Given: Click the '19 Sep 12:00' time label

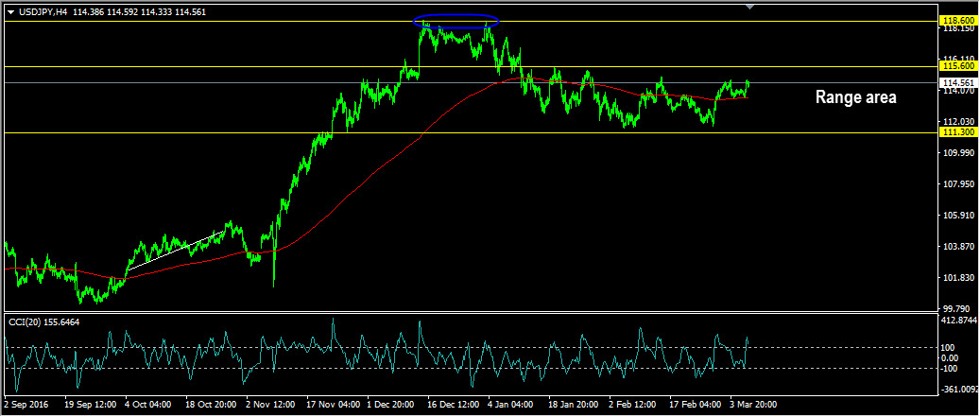Looking at the screenshot, I should pyautogui.click(x=91, y=405).
